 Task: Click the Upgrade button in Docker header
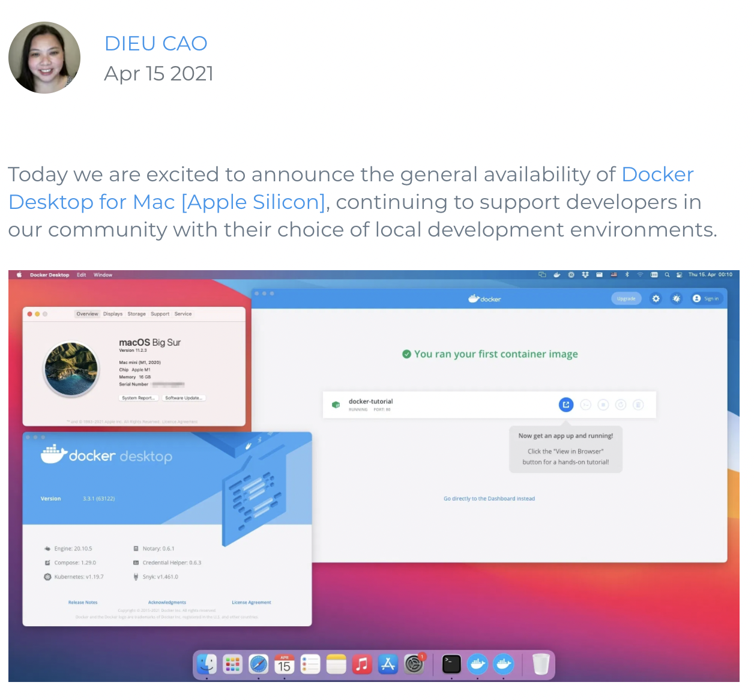click(x=626, y=298)
